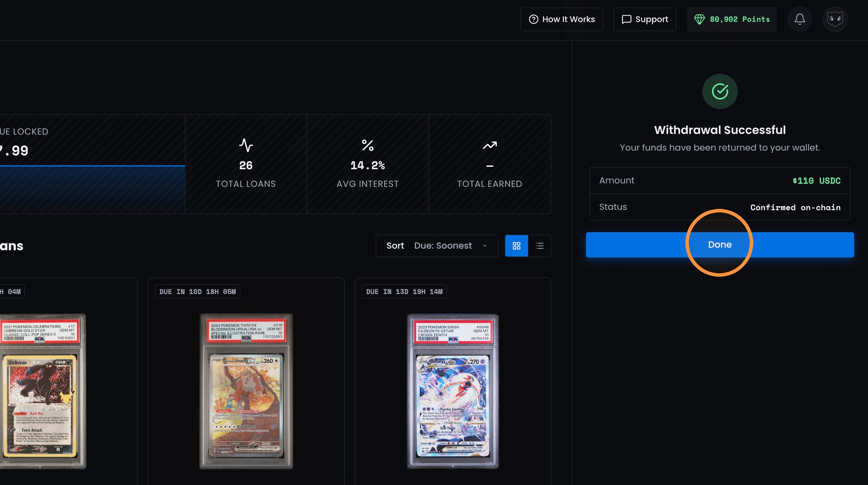Click the "DUE IN 10D 18H 05M" badge
This screenshot has height=485, width=868.
point(197,292)
